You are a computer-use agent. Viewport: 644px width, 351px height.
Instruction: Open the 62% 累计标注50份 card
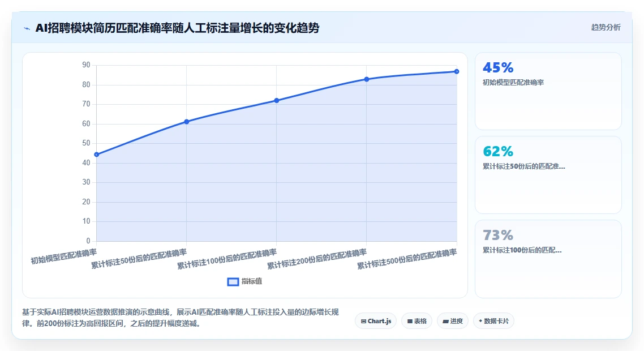pyautogui.click(x=548, y=175)
